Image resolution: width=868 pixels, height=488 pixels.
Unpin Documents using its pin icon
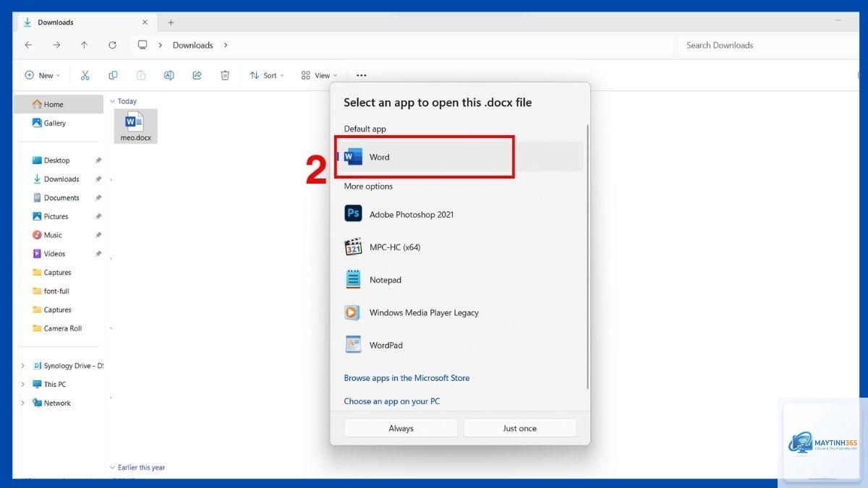point(98,198)
